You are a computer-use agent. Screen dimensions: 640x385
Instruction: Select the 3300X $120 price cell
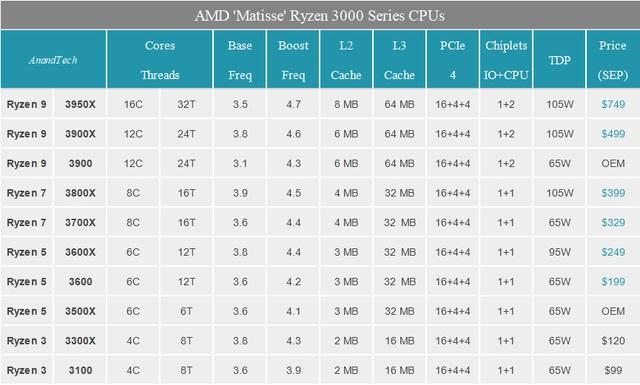613,340
